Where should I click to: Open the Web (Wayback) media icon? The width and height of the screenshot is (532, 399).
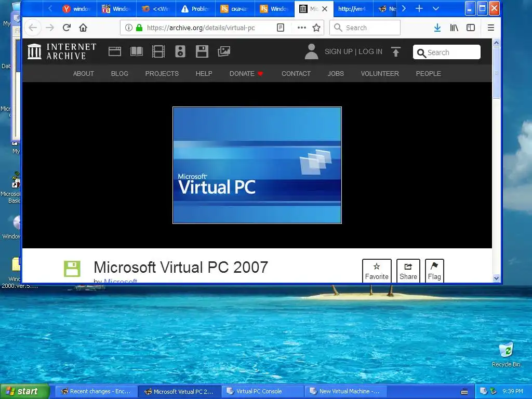click(x=115, y=51)
